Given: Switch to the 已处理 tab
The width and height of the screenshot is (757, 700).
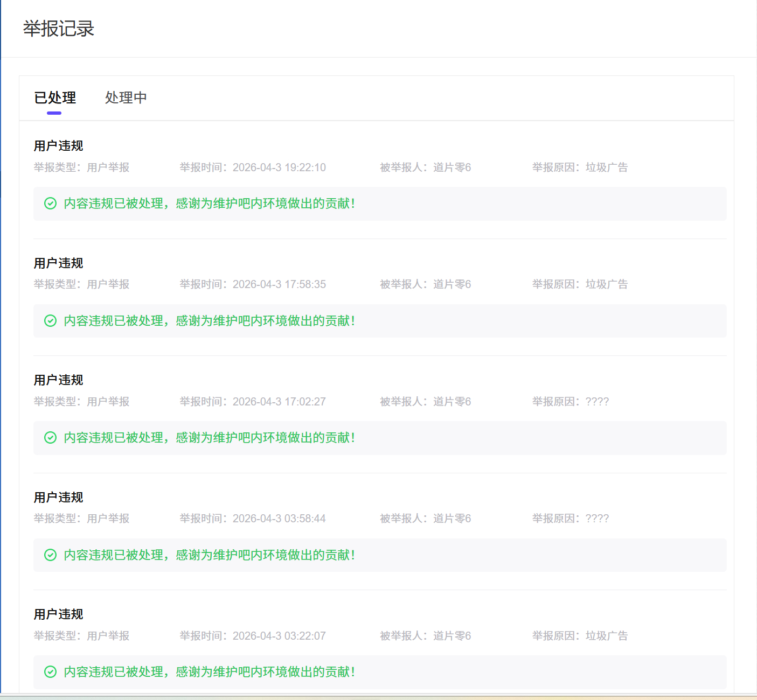Looking at the screenshot, I should [55, 97].
